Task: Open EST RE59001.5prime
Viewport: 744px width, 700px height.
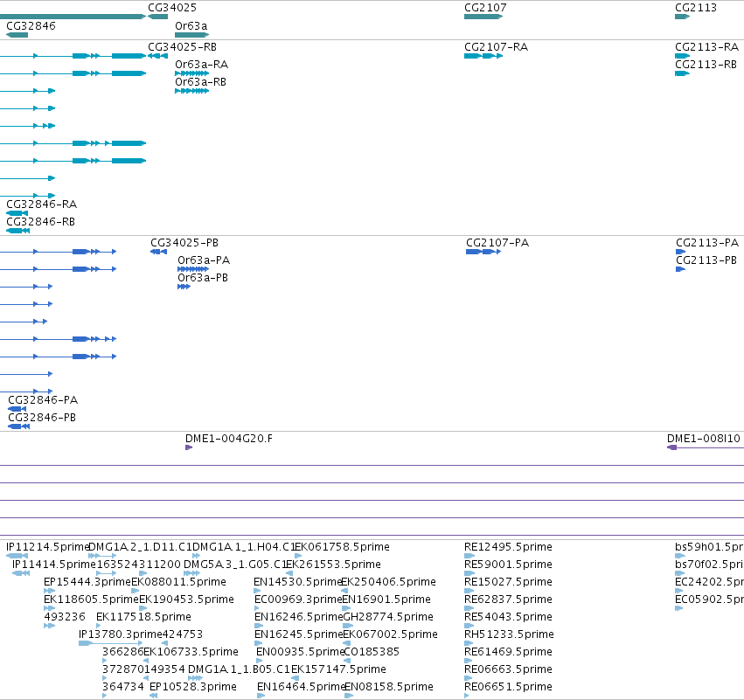Action: [508, 565]
